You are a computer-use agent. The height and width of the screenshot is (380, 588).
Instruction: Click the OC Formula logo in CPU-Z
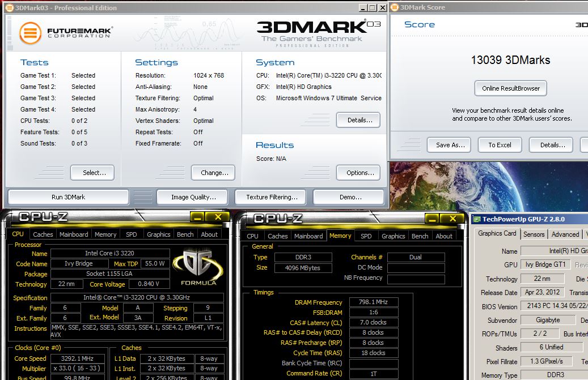198,267
